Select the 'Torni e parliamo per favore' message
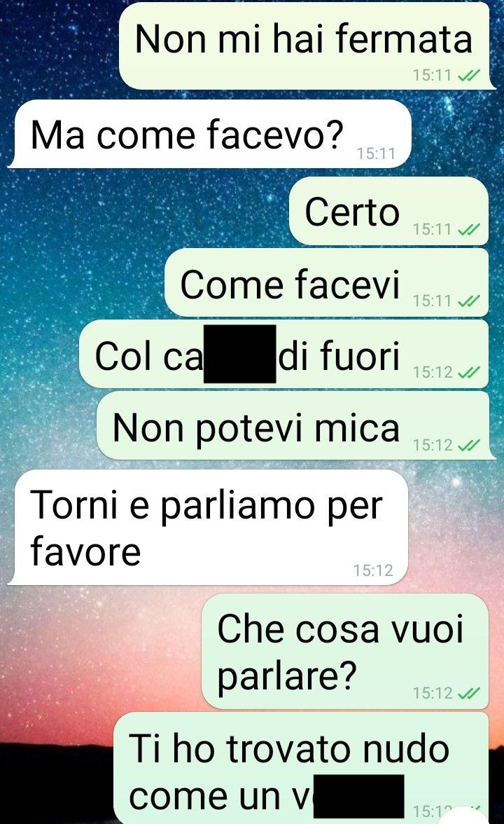 coord(209,528)
